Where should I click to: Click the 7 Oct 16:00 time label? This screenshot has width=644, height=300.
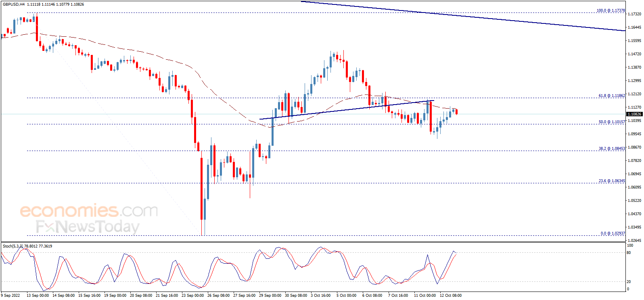398,296
